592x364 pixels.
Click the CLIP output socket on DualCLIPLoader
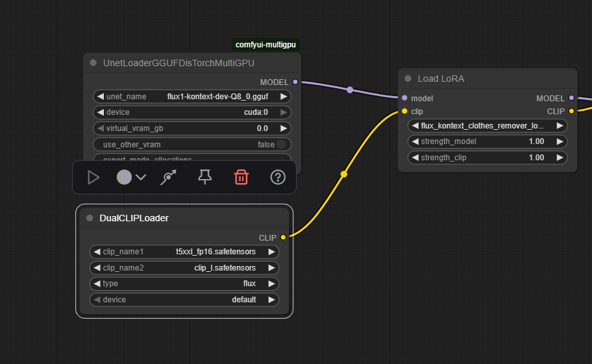(283, 237)
